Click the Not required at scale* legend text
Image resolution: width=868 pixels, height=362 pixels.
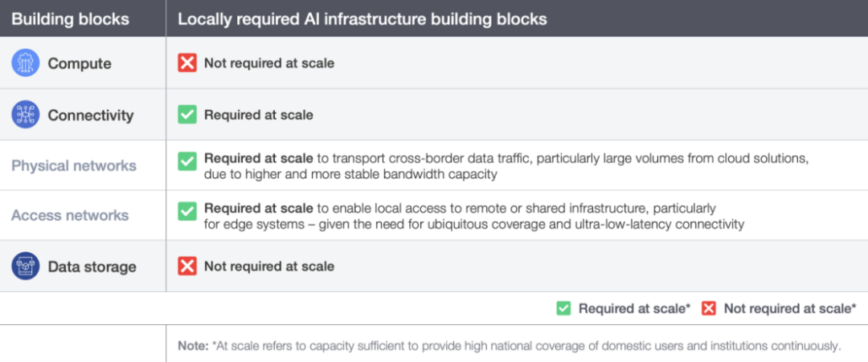click(x=790, y=308)
